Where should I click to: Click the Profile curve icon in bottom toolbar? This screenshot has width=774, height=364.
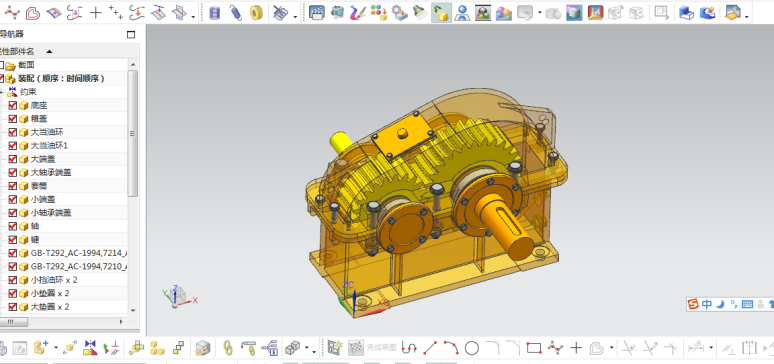[408, 348]
